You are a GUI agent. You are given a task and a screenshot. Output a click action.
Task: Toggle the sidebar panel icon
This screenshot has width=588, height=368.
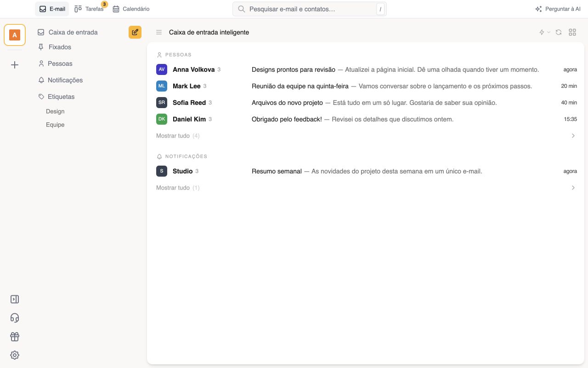(15, 299)
